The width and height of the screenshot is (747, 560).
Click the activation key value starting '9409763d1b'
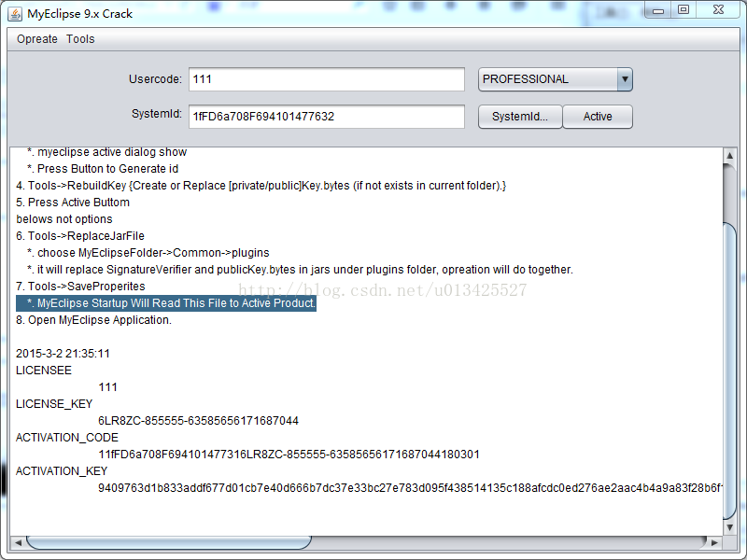410,488
